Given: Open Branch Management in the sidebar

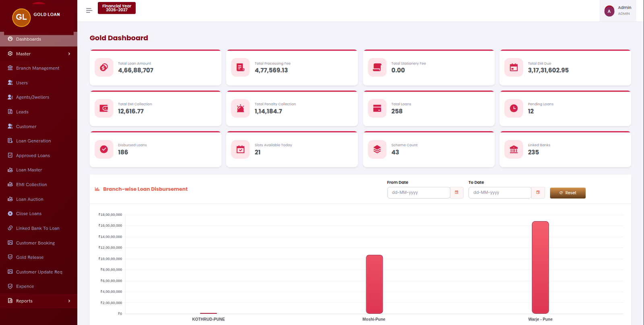Looking at the screenshot, I should [x=39, y=68].
